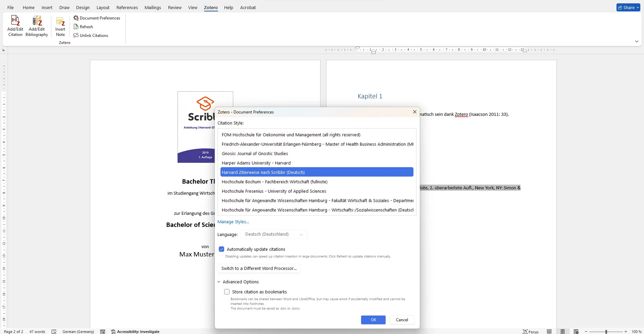This screenshot has height=334, width=644.
Task: Open the Help tab
Action: click(229, 7)
